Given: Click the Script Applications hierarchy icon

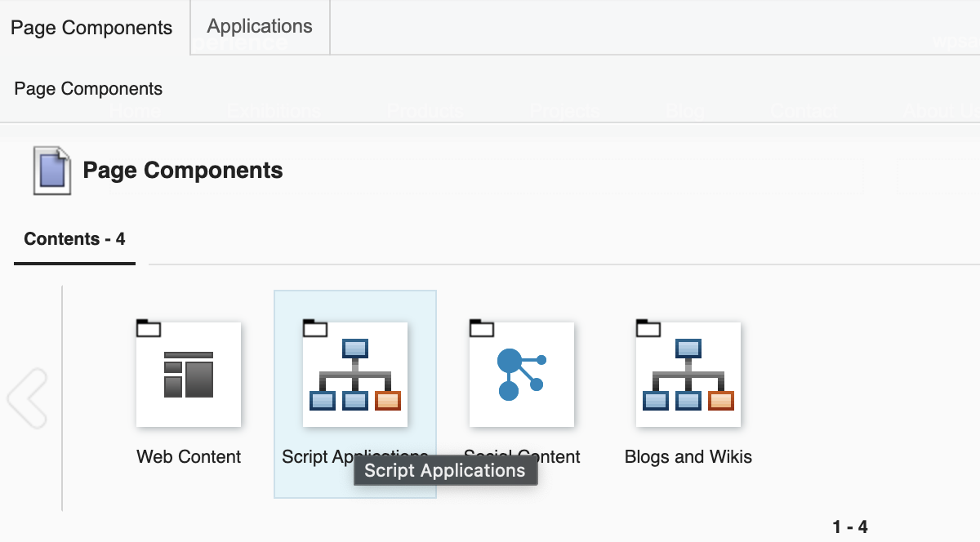Looking at the screenshot, I should pyautogui.click(x=355, y=374).
